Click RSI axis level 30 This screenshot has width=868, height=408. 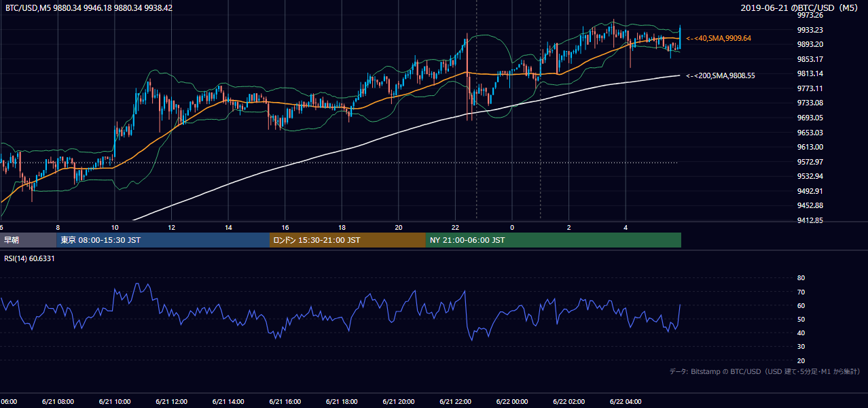click(801, 347)
